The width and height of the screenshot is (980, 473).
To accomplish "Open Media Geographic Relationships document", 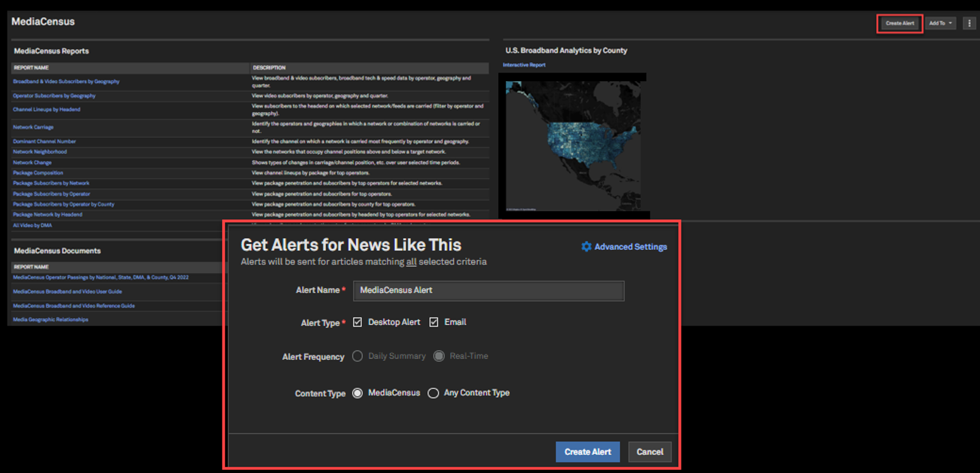I will click(x=51, y=319).
